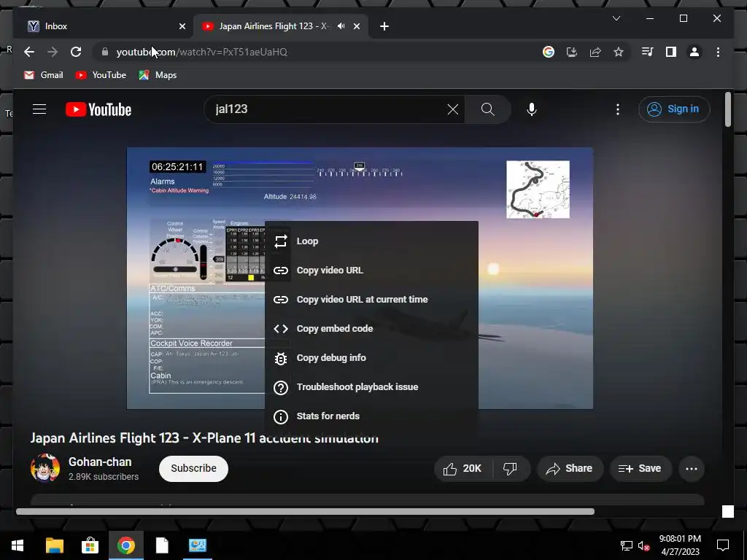747x560 pixels.
Task: Open Maps bookmark
Action: [x=158, y=75]
